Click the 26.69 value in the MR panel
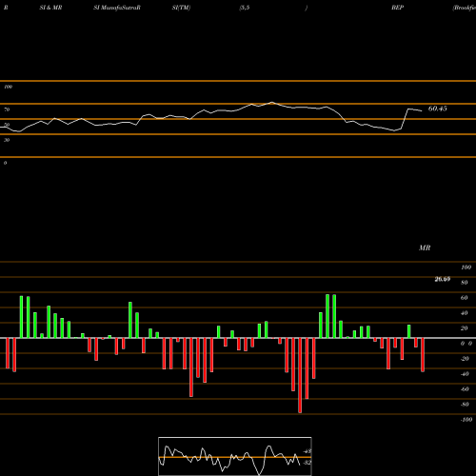Viewport: 476px width, 476px height. pyautogui.click(x=443, y=279)
